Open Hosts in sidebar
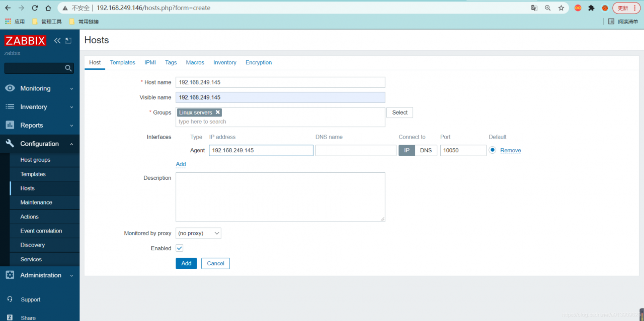The height and width of the screenshot is (321, 644). click(44, 188)
